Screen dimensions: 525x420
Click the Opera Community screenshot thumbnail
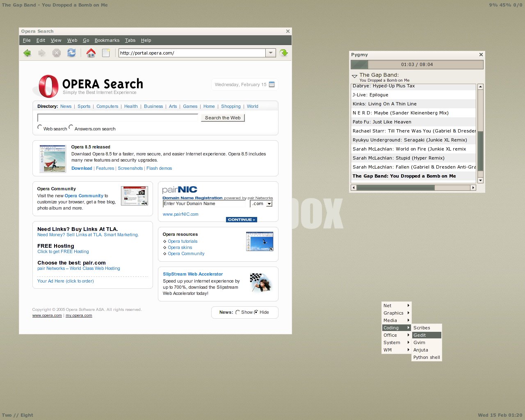tap(135, 196)
